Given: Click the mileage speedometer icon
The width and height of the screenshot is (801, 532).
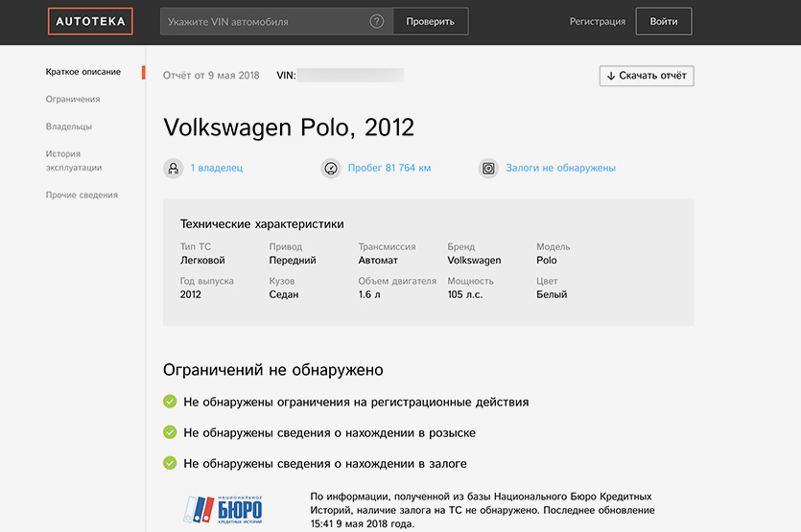Looking at the screenshot, I should tap(331, 168).
